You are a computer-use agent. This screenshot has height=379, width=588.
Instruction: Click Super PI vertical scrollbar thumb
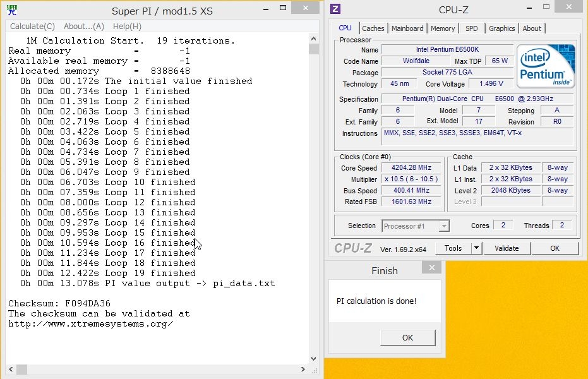point(314,49)
